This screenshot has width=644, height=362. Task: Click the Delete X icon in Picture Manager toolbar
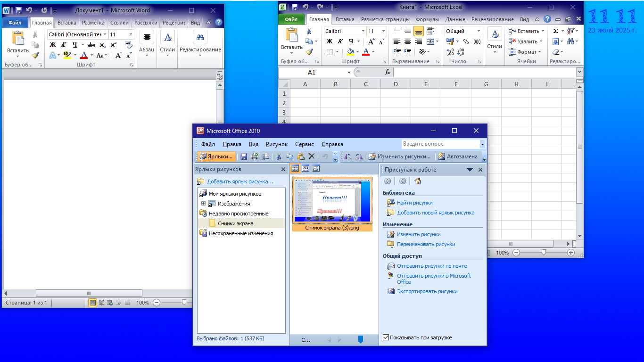click(x=311, y=156)
